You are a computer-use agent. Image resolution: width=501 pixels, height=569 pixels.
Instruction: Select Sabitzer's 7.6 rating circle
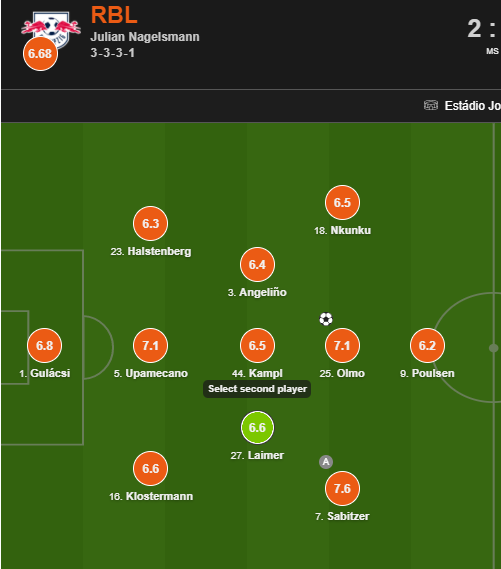click(342, 488)
